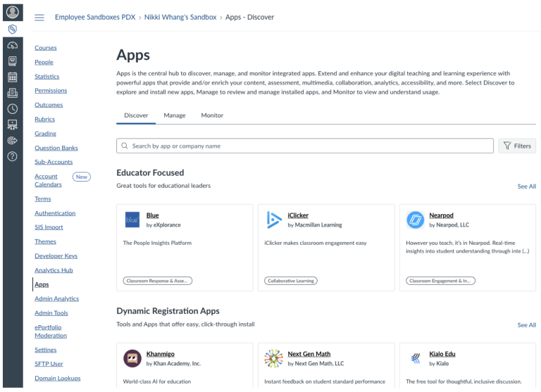Viewport: 541px width, 392px height.
Task: Go to Permissions in account menu
Action: (x=51, y=91)
